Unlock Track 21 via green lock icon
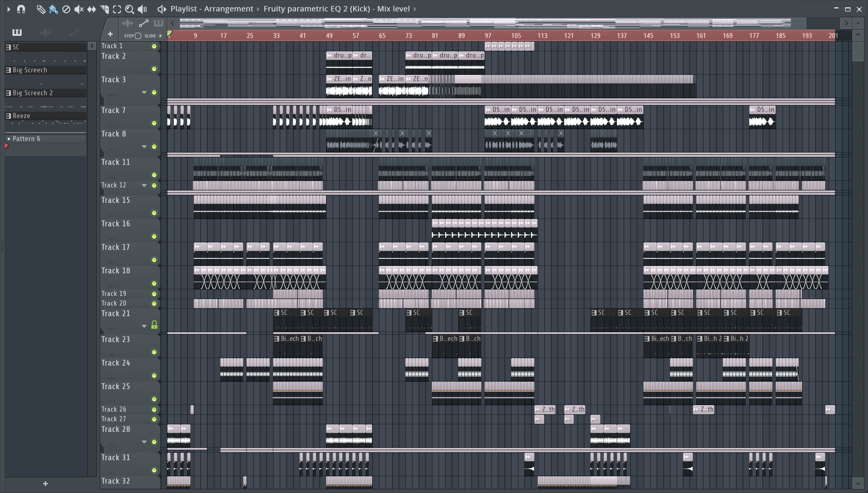 pyautogui.click(x=154, y=325)
